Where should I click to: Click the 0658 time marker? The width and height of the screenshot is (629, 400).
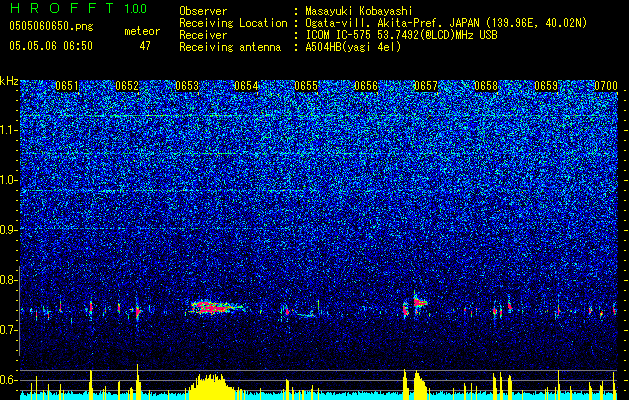486,86
